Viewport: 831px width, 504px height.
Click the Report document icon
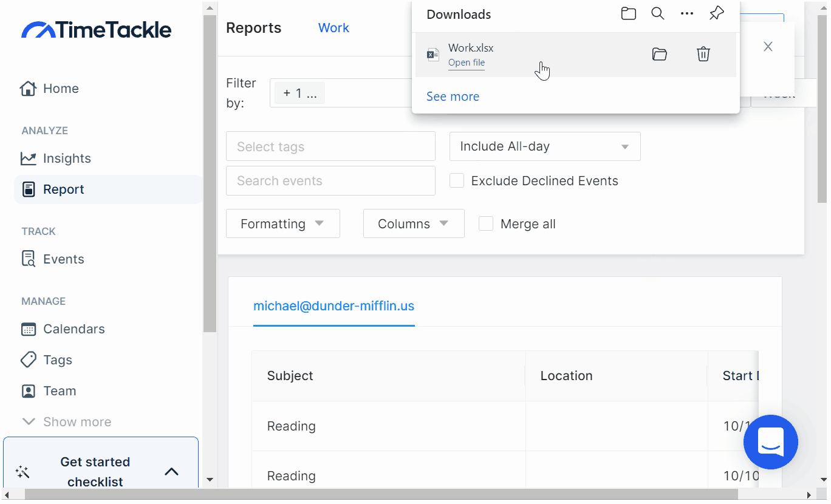[28, 189]
